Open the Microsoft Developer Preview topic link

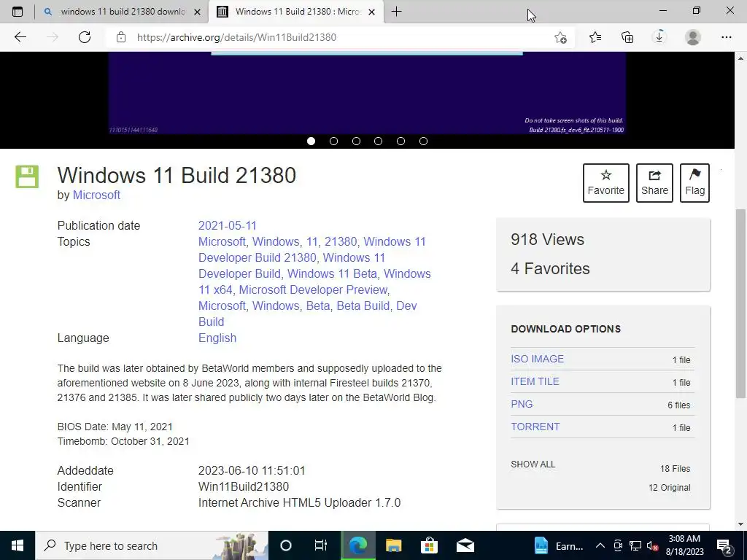tap(313, 290)
